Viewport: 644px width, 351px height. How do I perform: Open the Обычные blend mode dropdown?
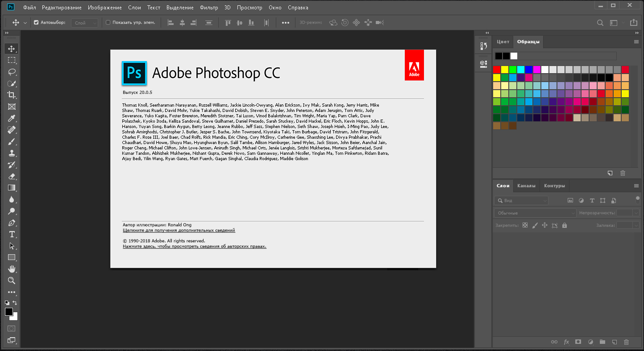(536, 213)
